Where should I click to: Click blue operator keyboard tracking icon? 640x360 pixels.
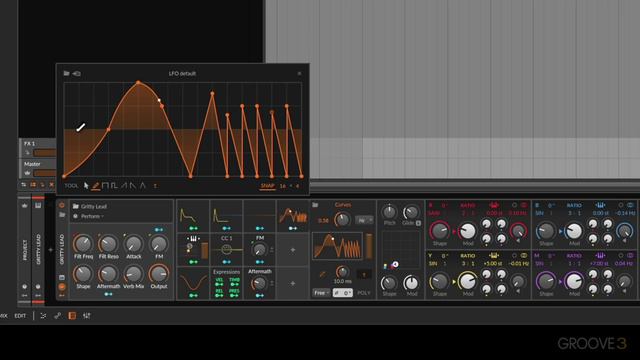coord(600,205)
